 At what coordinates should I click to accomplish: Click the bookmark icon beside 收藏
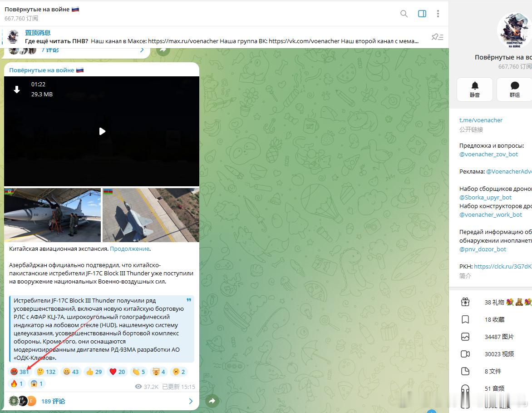(x=465, y=319)
